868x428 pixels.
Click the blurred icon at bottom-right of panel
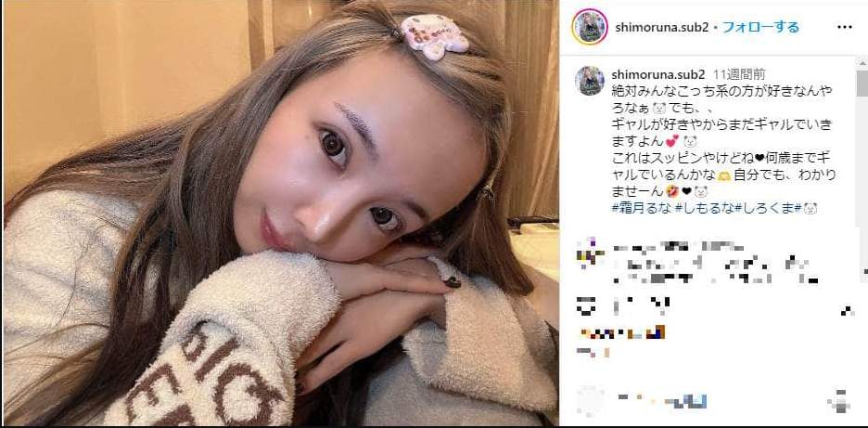point(840,403)
